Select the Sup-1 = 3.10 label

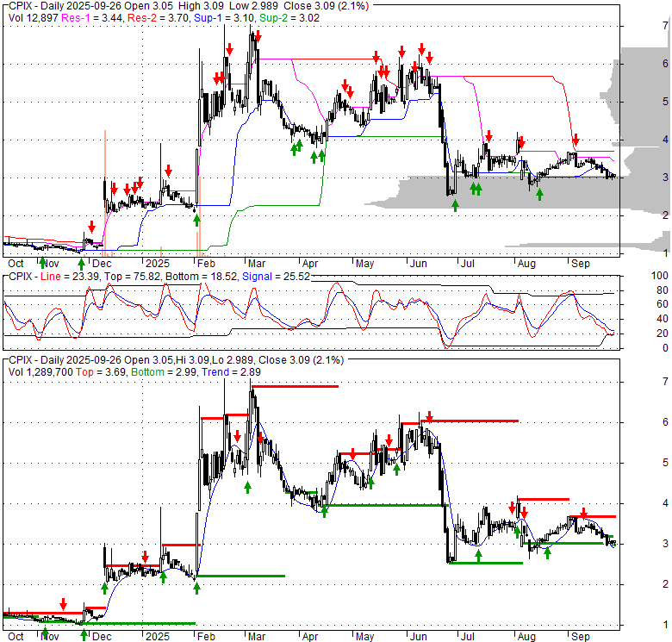point(225,18)
